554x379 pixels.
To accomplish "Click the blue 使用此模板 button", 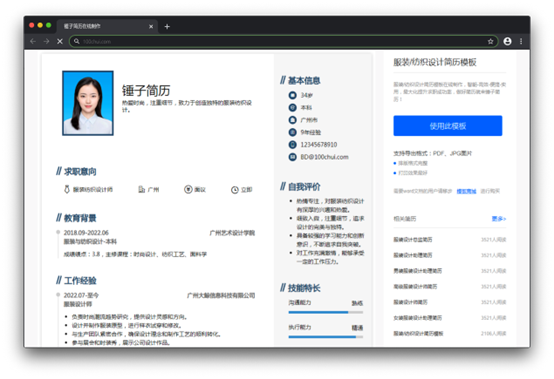I will pyautogui.click(x=448, y=126).
